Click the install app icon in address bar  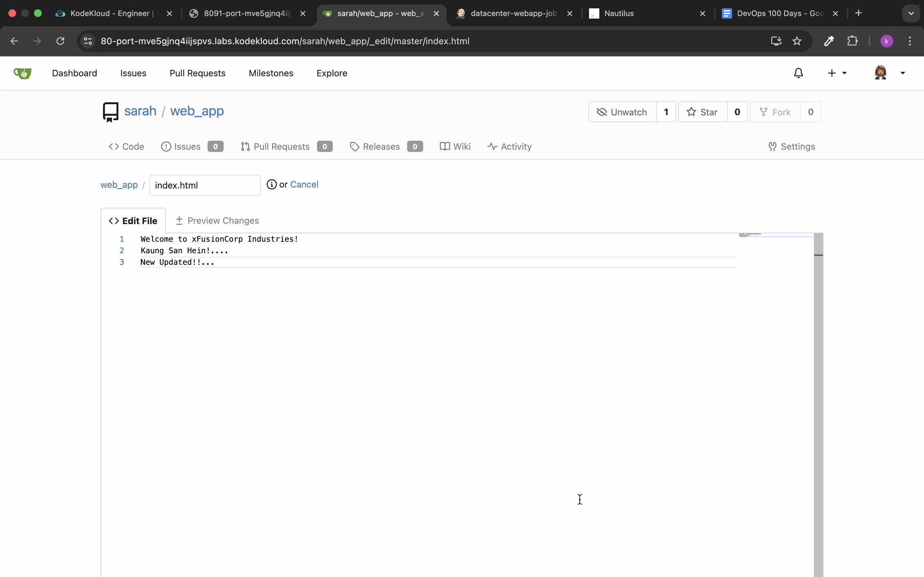(776, 41)
